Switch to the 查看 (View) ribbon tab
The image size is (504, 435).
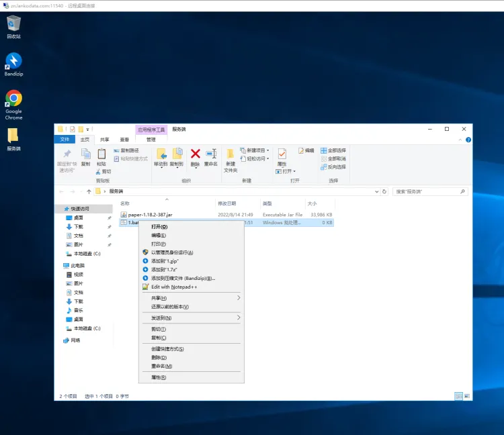[x=124, y=140]
